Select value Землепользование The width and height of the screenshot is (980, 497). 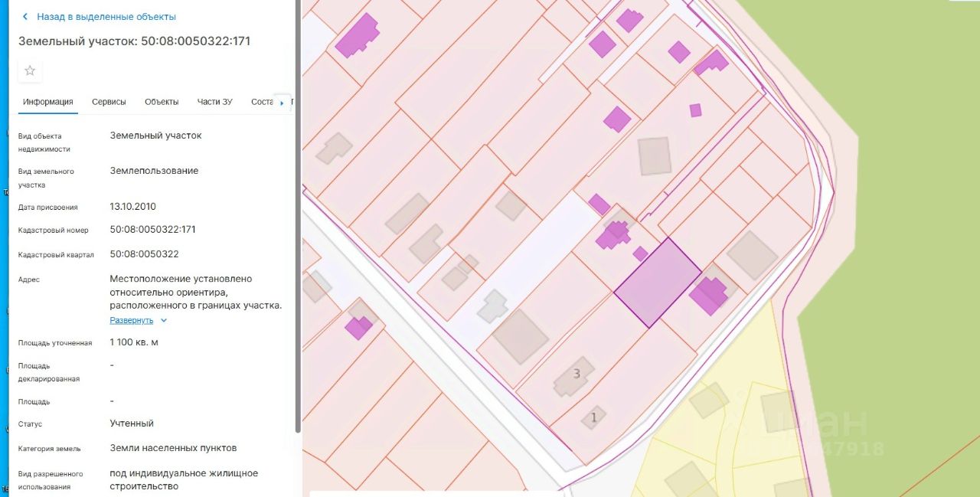tap(154, 171)
